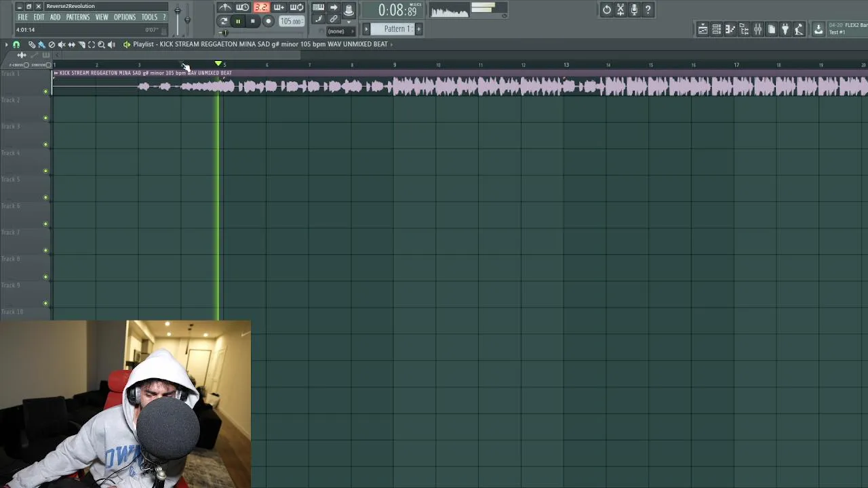Viewport: 868px width, 488px height.
Task: Pause playback with the pause button
Action: pyautogui.click(x=238, y=22)
